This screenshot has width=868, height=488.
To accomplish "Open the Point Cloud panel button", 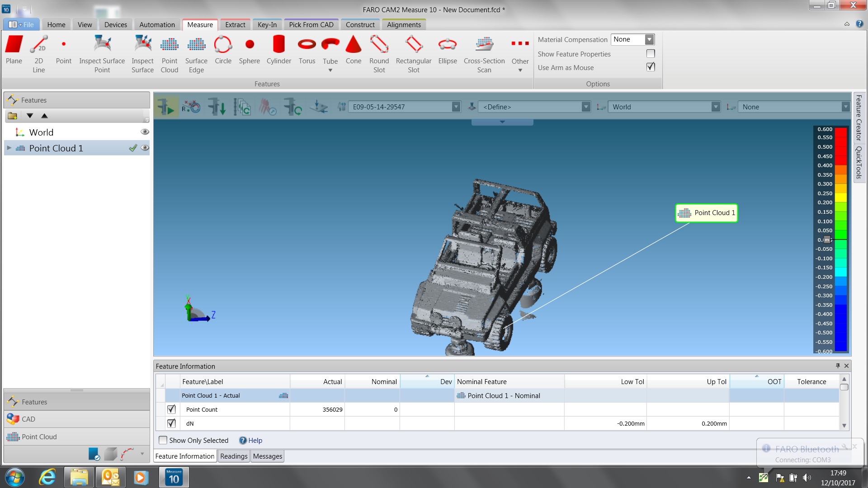I will [77, 436].
